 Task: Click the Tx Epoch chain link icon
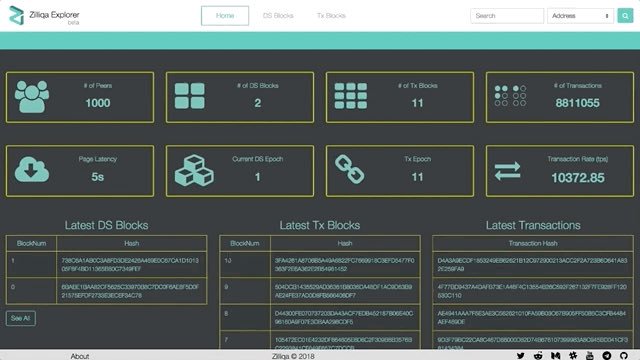click(x=350, y=169)
